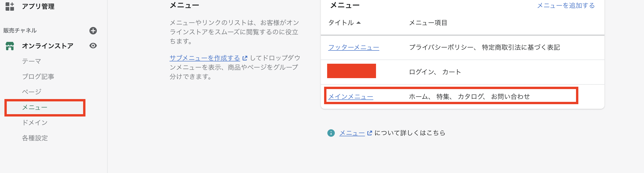This screenshot has height=173, width=644.
Task: Click the オンラインストア sales channel label
Action: pyautogui.click(x=47, y=46)
